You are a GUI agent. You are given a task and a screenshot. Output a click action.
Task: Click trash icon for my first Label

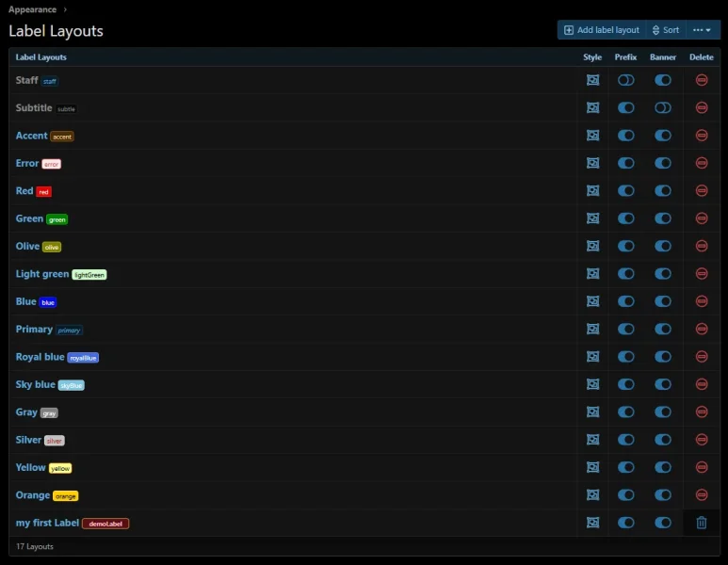pyautogui.click(x=702, y=523)
